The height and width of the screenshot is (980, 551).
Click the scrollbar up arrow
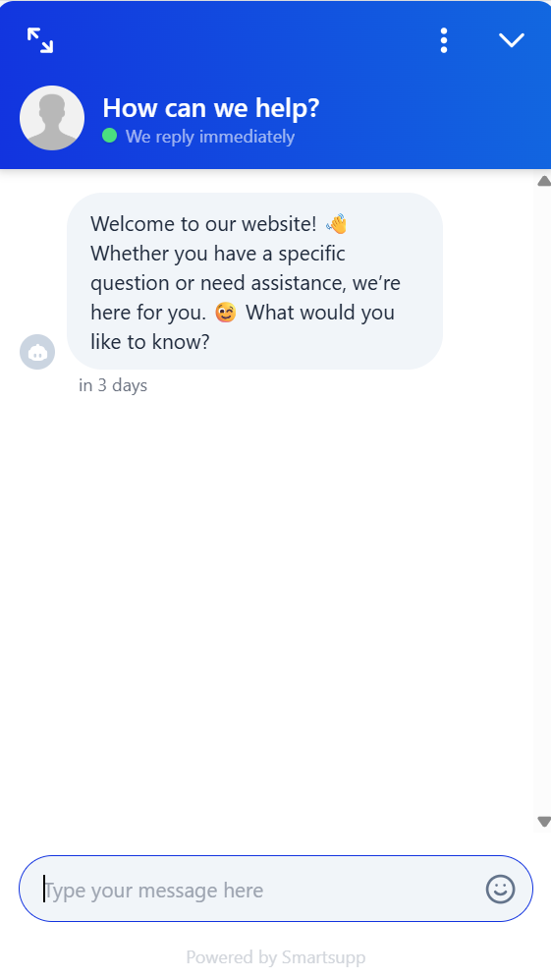click(544, 181)
